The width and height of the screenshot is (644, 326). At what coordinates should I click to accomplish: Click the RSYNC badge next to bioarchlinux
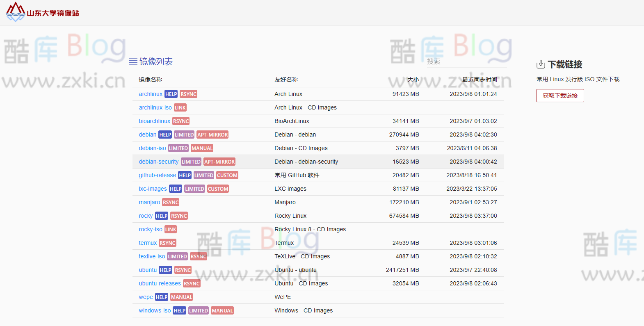[181, 121]
